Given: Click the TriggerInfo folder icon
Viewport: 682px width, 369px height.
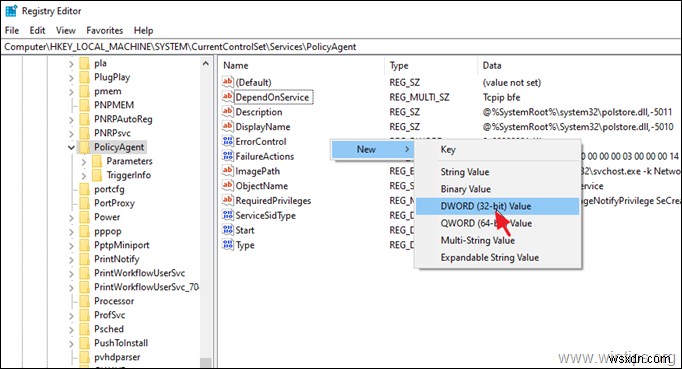Looking at the screenshot, I should tap(97, 175).
